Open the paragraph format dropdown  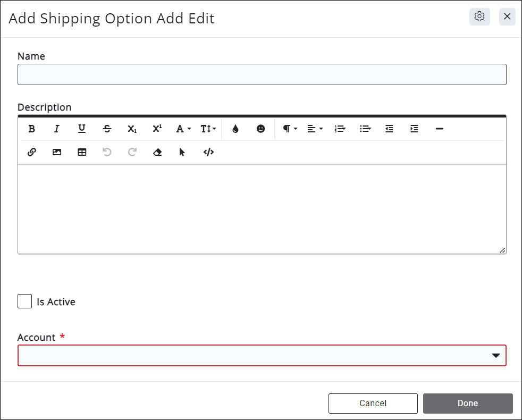tap(290, 129)
